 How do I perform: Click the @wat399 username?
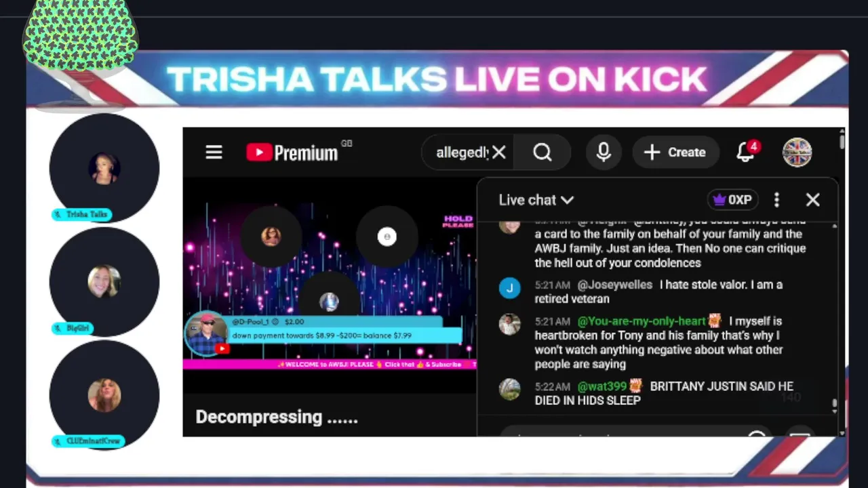602,386
